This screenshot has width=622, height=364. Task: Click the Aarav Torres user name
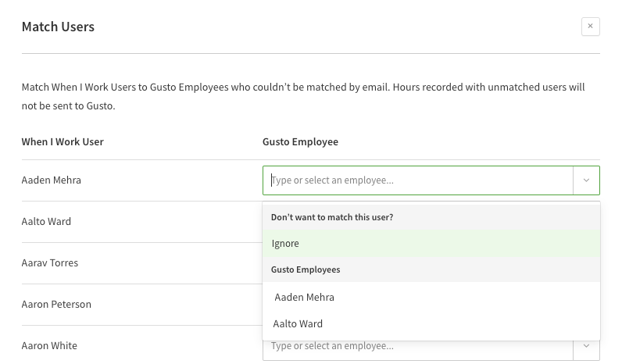point(49,263)
